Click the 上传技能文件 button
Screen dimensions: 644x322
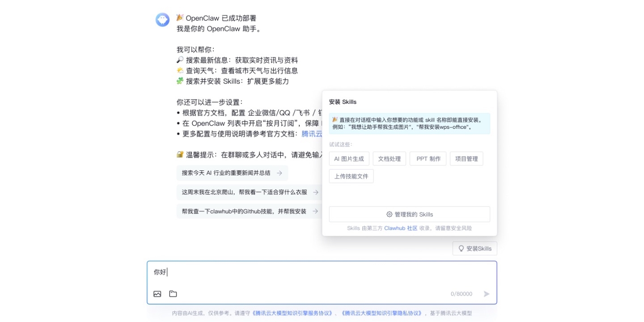(351, 176)
